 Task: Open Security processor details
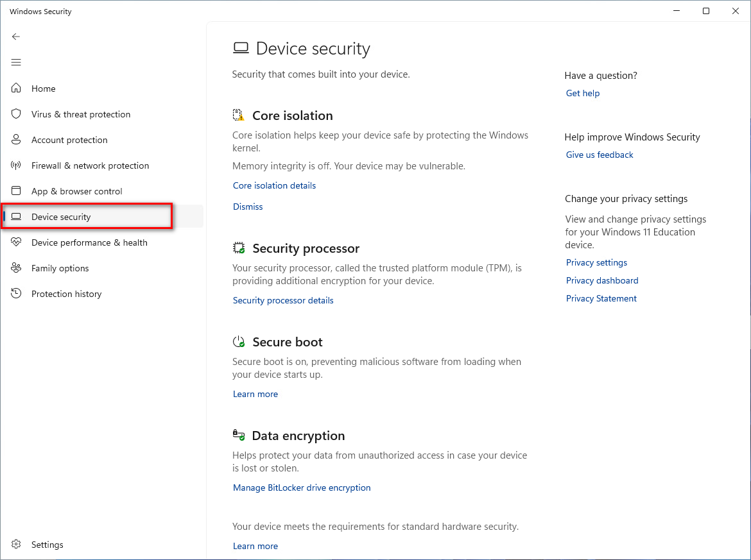coord(283,300)
